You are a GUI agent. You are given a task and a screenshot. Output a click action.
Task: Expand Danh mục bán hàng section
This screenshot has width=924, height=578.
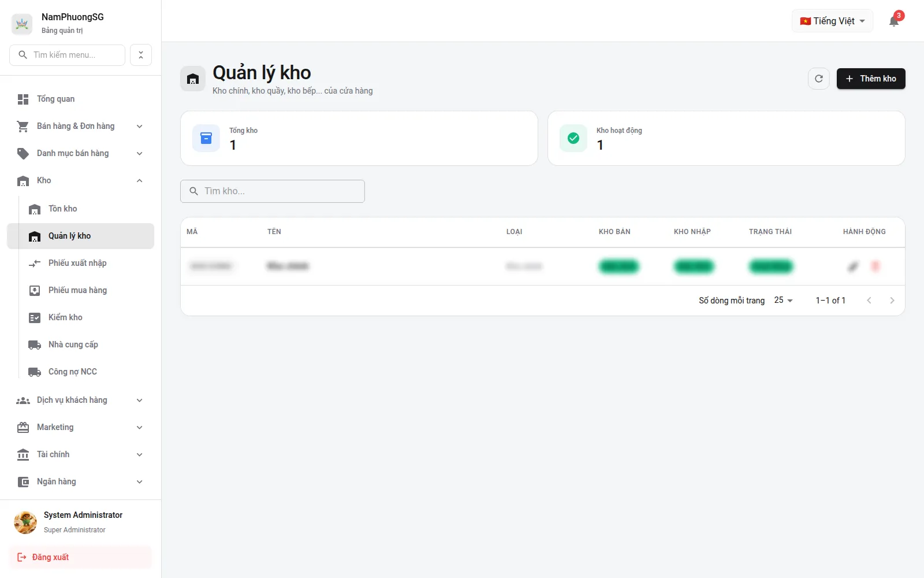(x=81, y=153)
